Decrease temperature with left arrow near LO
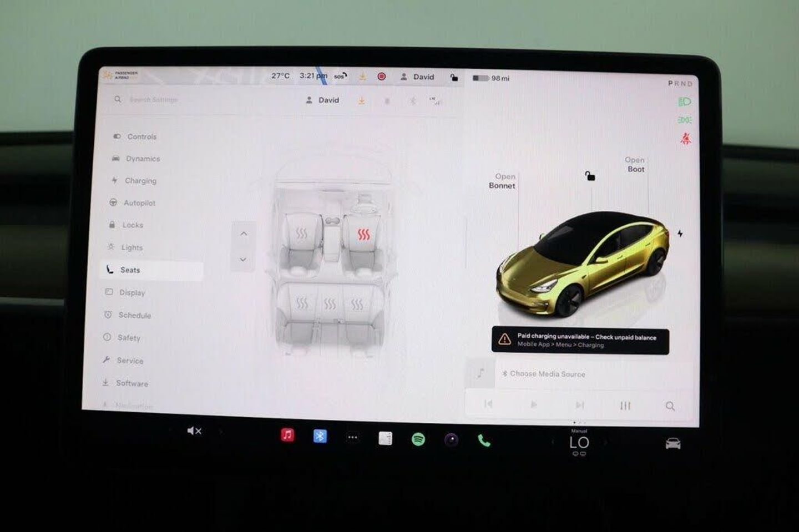The width and height of the screenshot is (799, 532). [553, 442]
